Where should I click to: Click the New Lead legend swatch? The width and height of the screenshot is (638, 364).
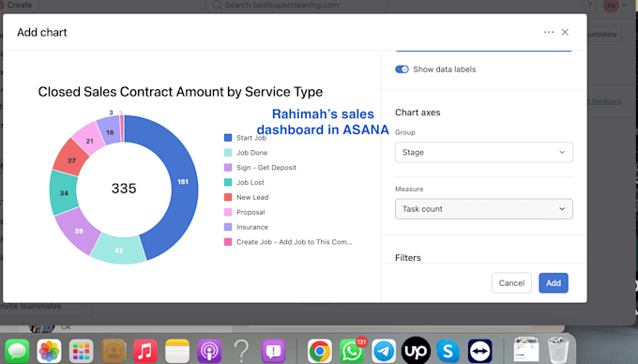click(228, 197)
